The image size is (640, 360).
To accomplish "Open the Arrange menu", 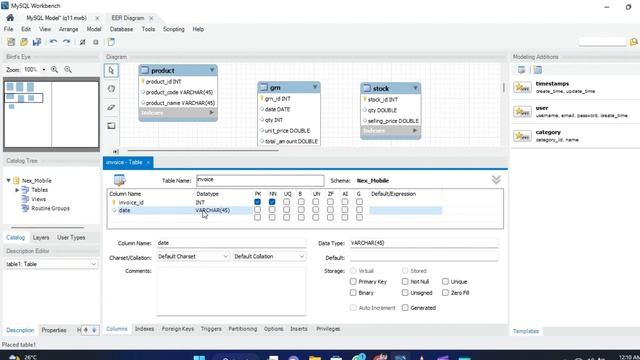I will click(x=69, y=29).
